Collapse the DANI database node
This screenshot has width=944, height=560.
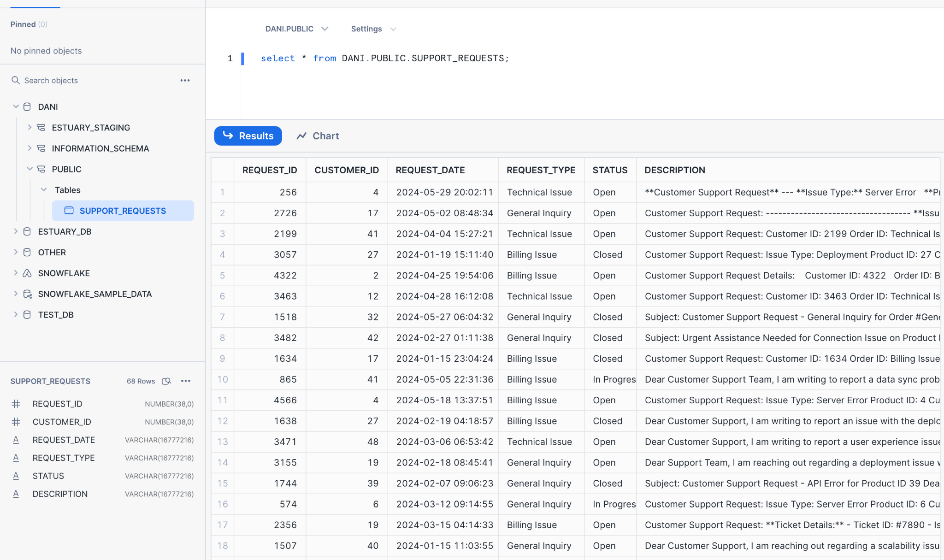16,106
